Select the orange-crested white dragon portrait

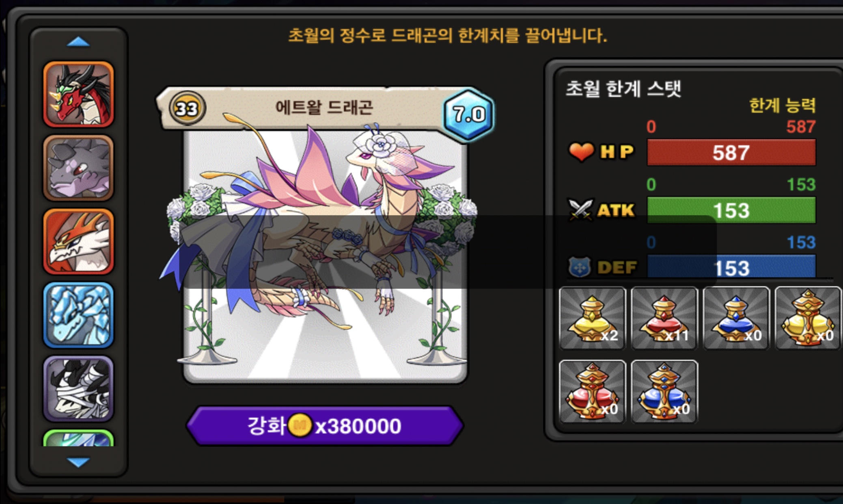click(x=78, y=242)
